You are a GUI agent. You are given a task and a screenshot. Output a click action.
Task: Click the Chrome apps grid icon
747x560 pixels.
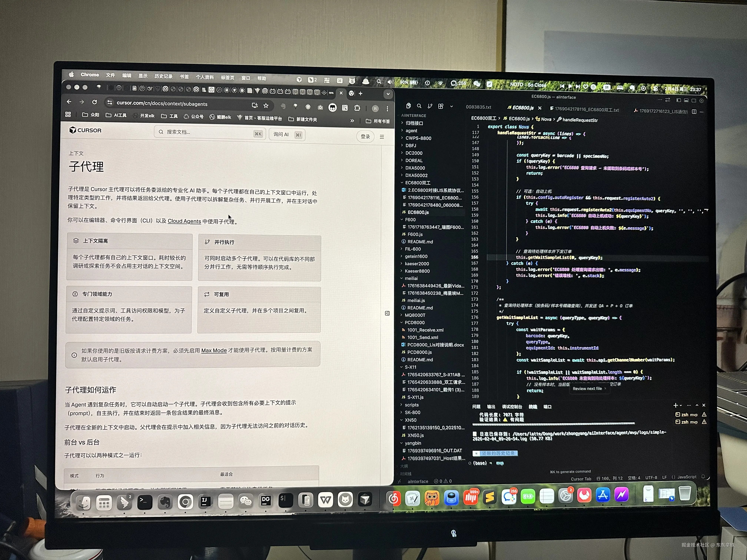(68, 114)
